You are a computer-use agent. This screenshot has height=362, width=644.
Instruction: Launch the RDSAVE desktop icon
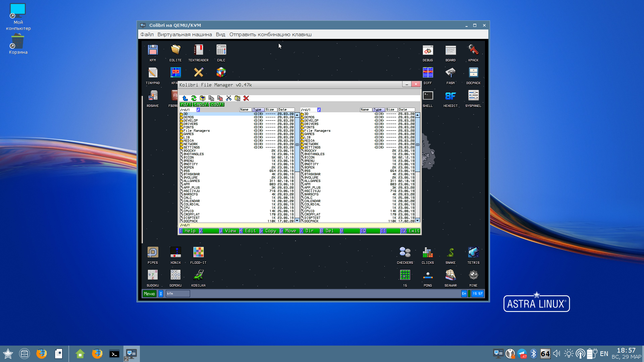coord(153,96)
